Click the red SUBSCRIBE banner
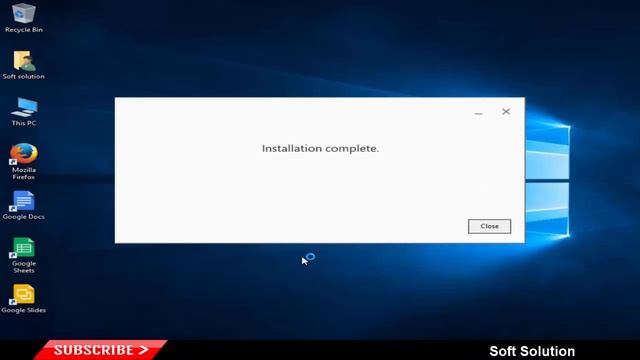The height and width of the screenshot is (360, 640). (100, 350)
